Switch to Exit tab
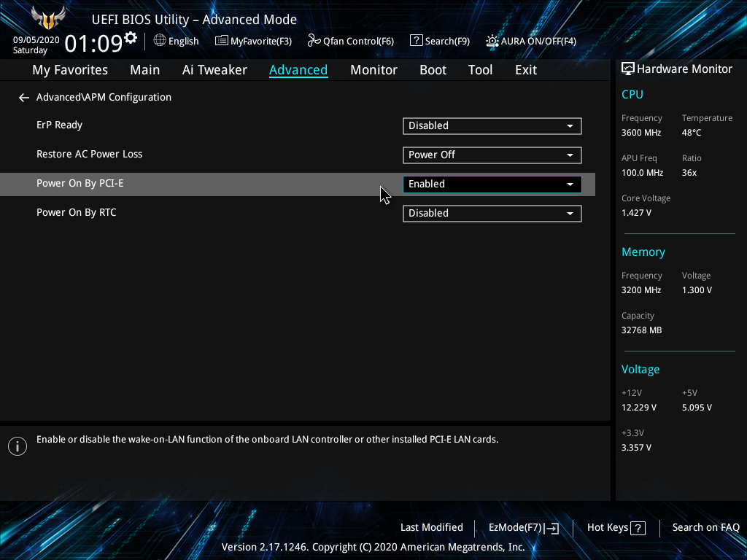The width and height of the screenshot is (747, 560). coord(526,70)
